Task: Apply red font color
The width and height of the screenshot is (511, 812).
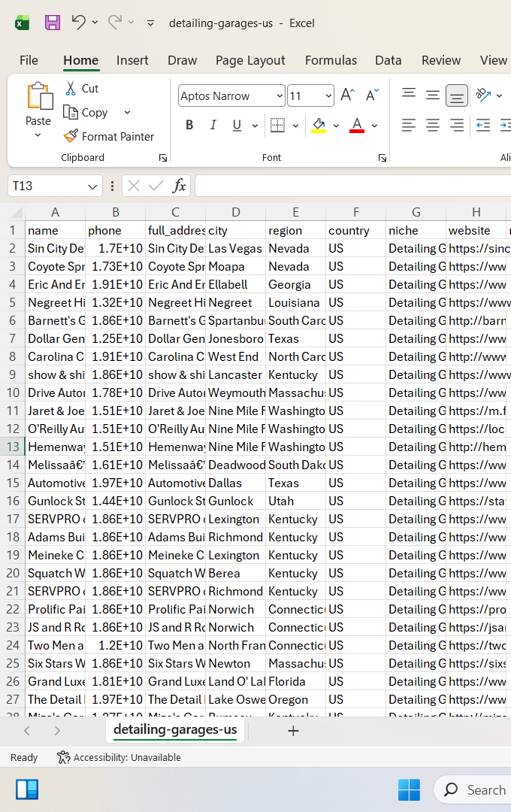Action: (357, 125)
